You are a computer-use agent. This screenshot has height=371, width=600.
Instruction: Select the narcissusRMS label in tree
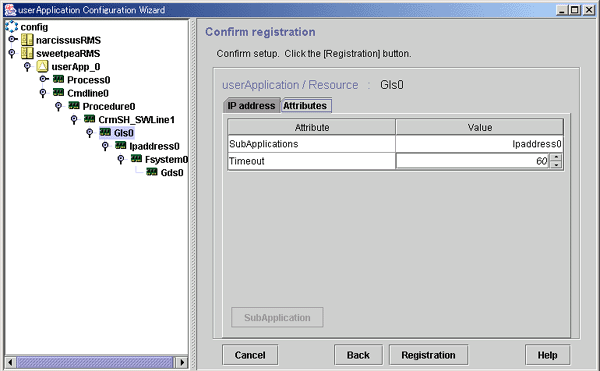(68, 40)
